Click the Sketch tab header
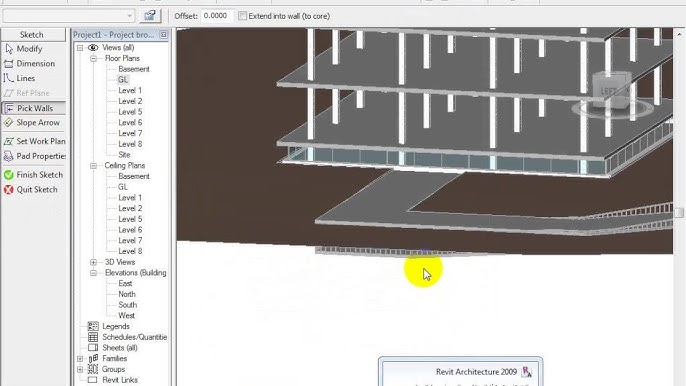 click(32, 35)
